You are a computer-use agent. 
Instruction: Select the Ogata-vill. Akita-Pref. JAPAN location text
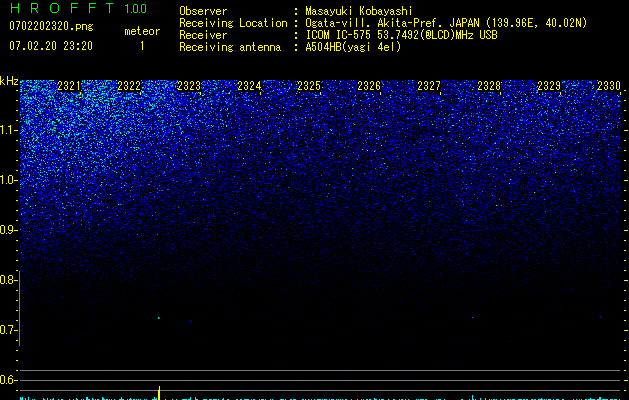click(446, 23)
